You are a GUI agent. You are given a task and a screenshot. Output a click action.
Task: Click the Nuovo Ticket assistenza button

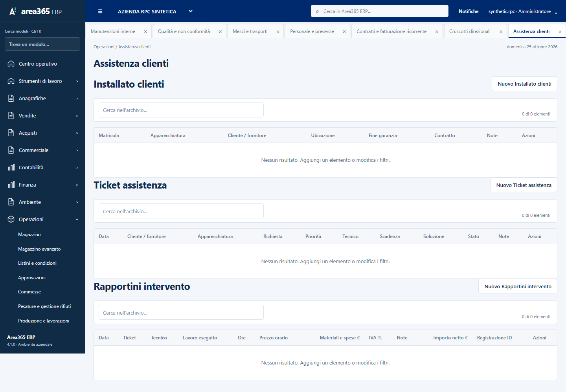[524, 185]
